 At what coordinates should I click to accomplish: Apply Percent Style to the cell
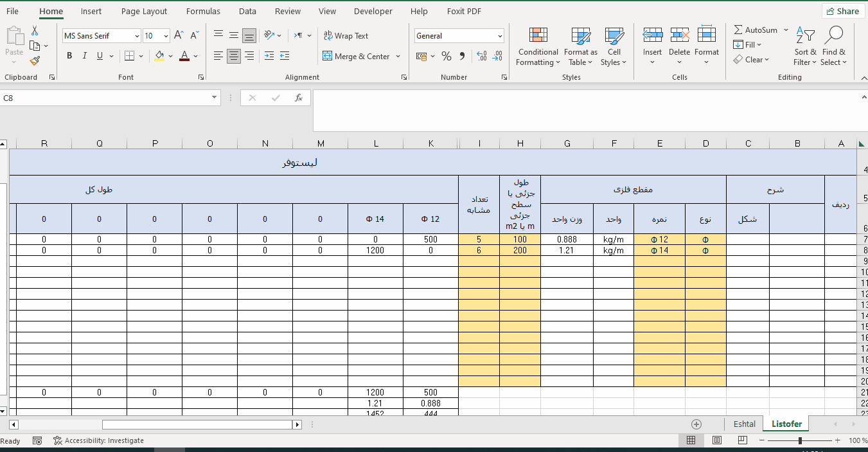point(447,57)
